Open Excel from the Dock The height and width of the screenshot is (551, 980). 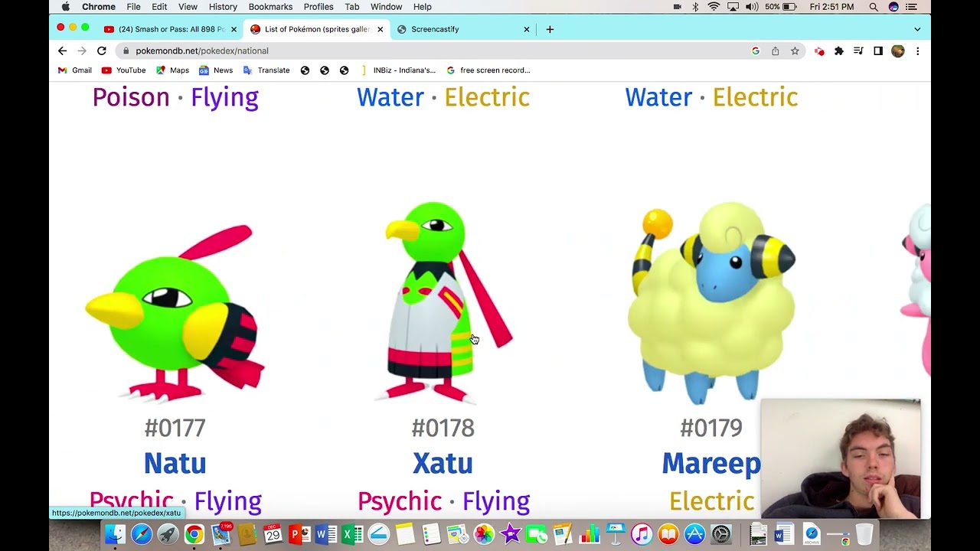click(x=352, y=534)
